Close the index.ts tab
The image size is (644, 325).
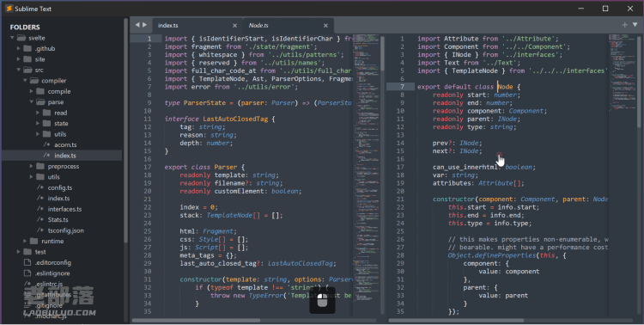click(234, 26)
